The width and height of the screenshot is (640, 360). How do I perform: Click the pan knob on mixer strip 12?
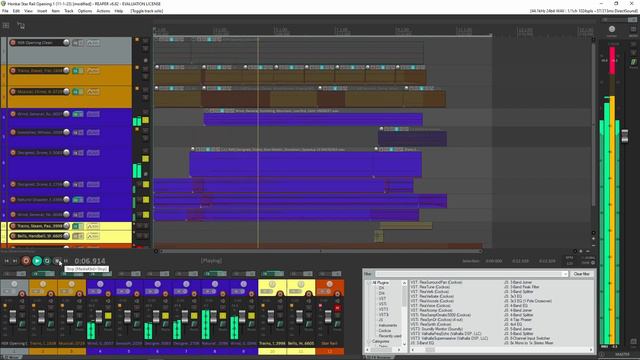[x=329, y=284]
